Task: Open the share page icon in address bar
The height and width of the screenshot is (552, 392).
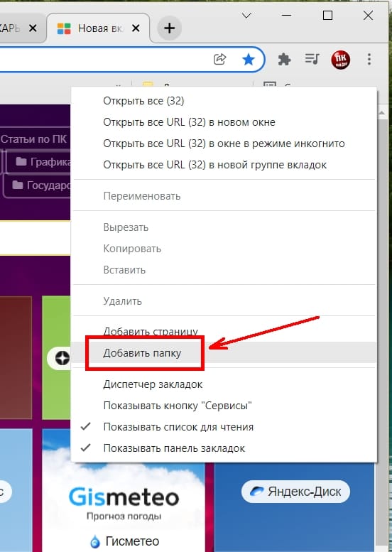Action: 220,59
